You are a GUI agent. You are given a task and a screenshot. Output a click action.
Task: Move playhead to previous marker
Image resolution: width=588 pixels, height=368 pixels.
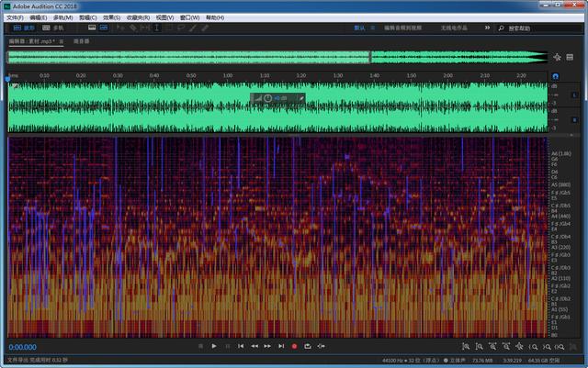pyautogui.click(x=241, y=346)
